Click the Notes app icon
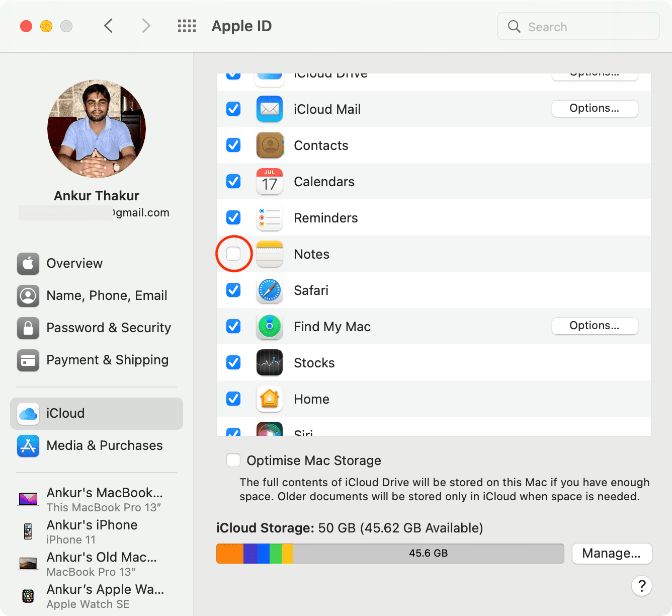This screenshot has height=616, width=672. tap(270, 254)
